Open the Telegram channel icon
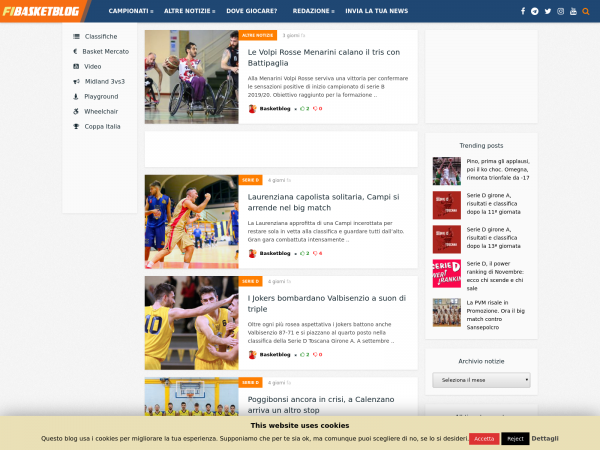The image size is (600, 450). [x=535, y=11]
